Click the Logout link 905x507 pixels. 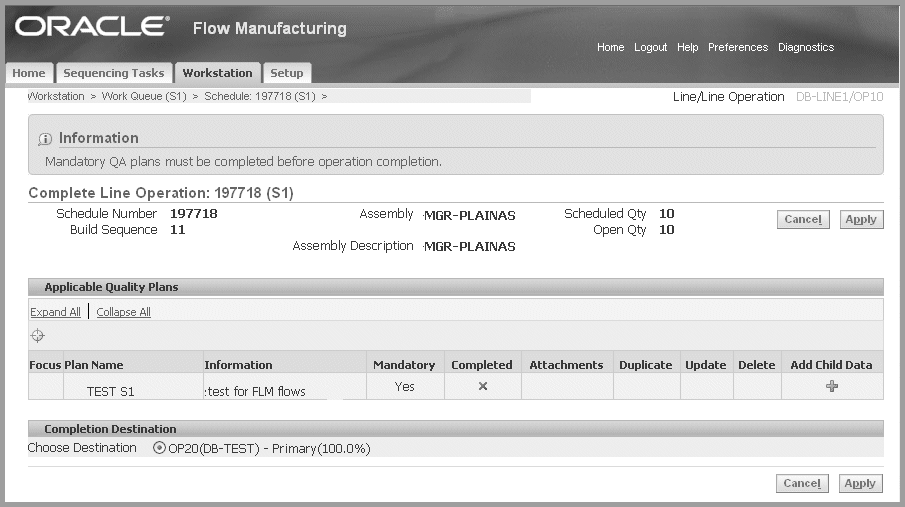tap(650, 47)
